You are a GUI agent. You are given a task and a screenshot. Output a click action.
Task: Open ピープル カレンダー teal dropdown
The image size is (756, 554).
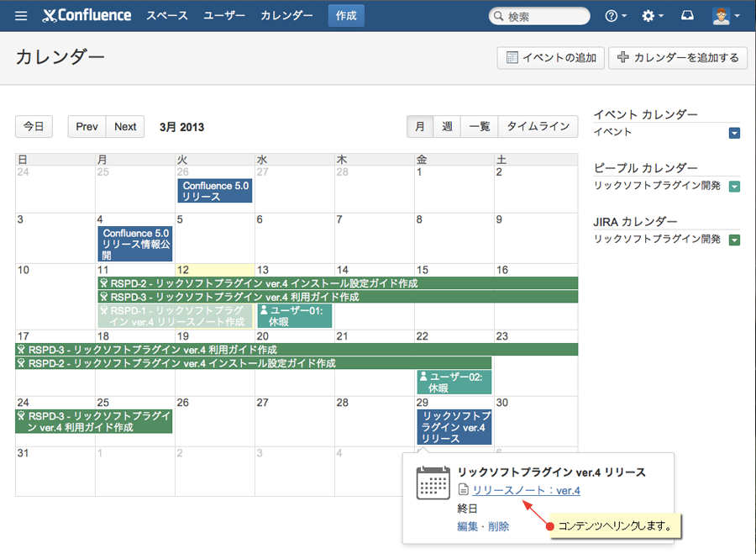[x=734, y=187]
